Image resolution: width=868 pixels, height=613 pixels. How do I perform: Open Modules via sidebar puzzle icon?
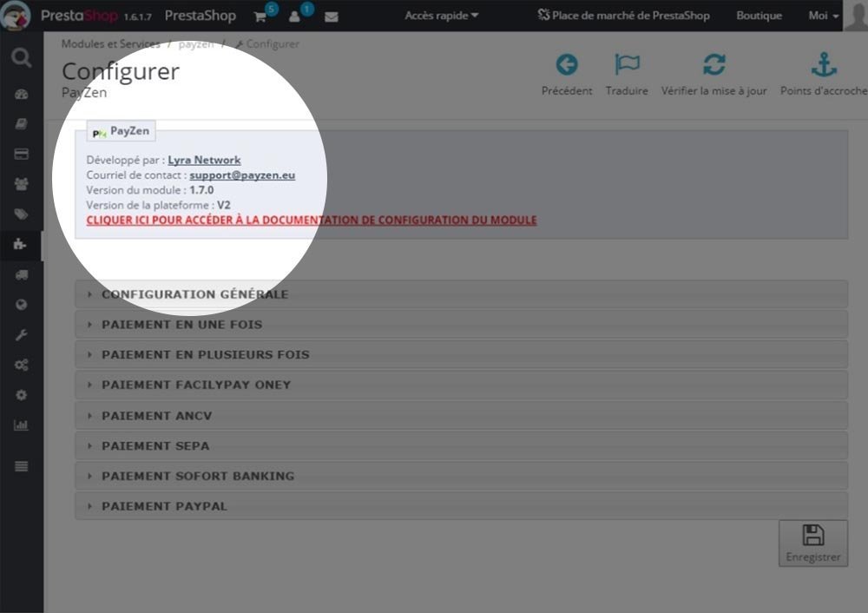pos(21,244)
